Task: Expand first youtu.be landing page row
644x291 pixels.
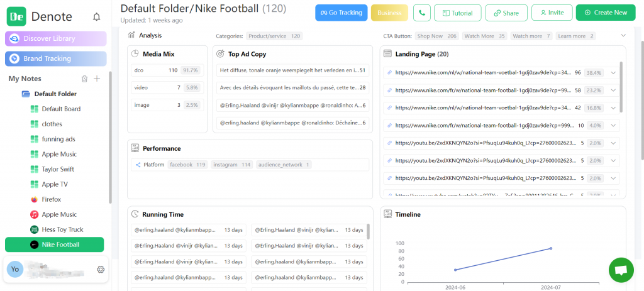Action: (614, 143)
